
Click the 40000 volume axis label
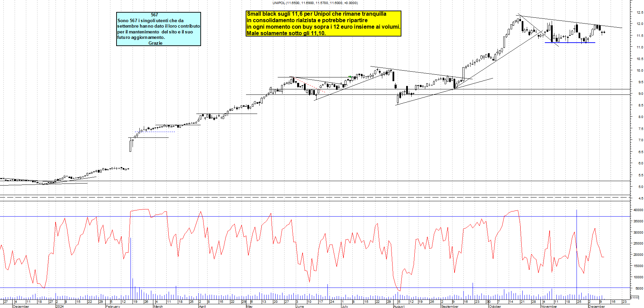(x=638, y=210)
